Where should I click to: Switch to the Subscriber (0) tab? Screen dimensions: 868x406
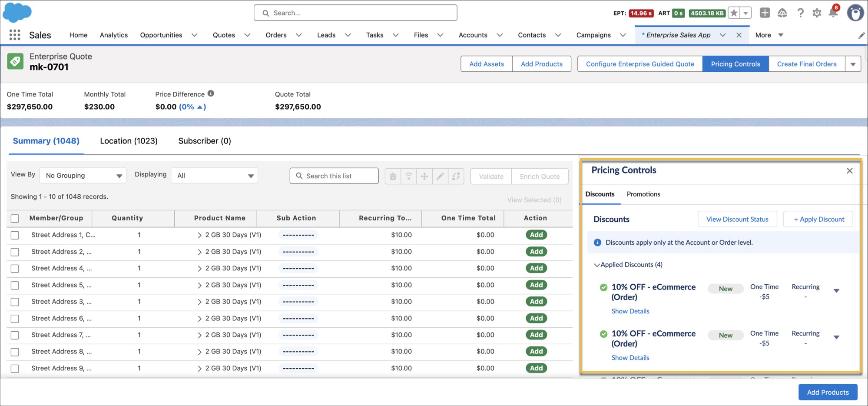coord(205,141)
